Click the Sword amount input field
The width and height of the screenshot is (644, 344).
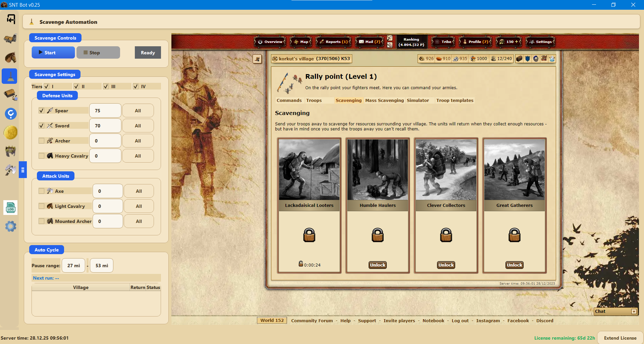[105, 126]
